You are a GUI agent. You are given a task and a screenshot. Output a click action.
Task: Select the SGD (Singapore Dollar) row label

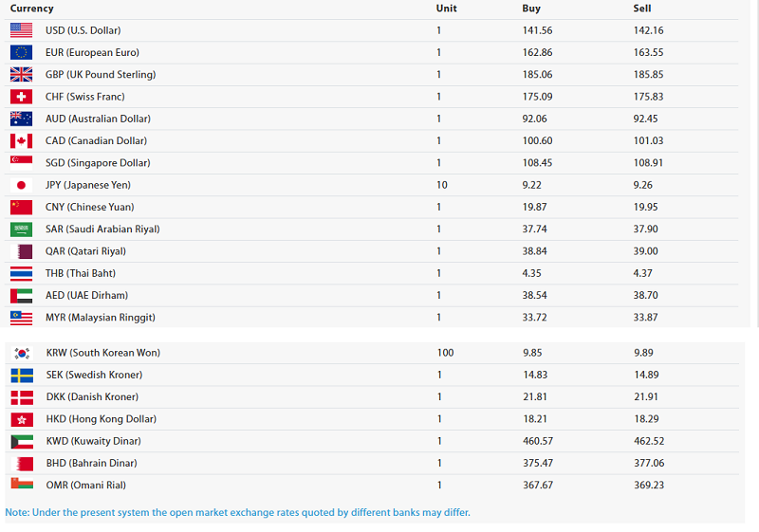point(98,163)
